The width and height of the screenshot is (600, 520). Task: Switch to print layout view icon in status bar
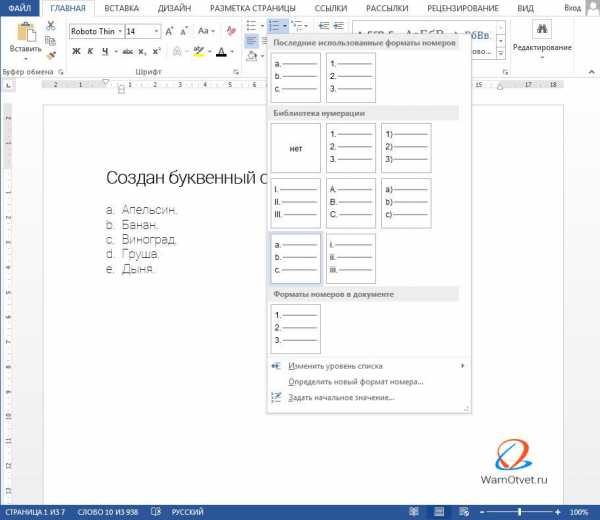439,512
